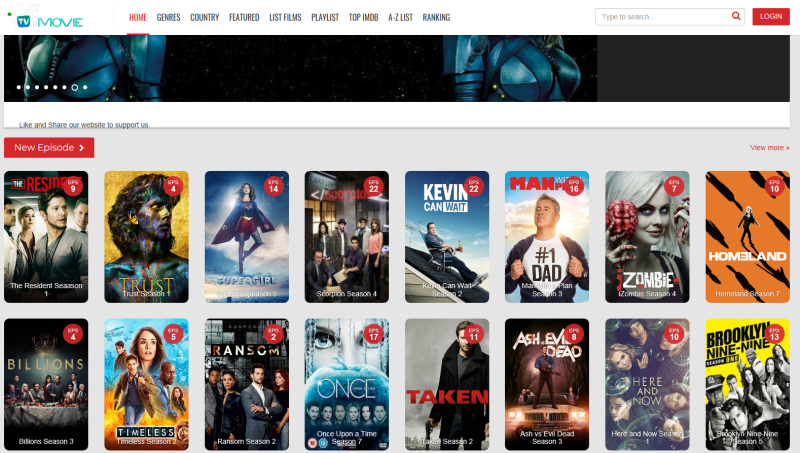This screenshot has width=800, height=453.
Task: Open the List Films menu
Action: point(285,17)
